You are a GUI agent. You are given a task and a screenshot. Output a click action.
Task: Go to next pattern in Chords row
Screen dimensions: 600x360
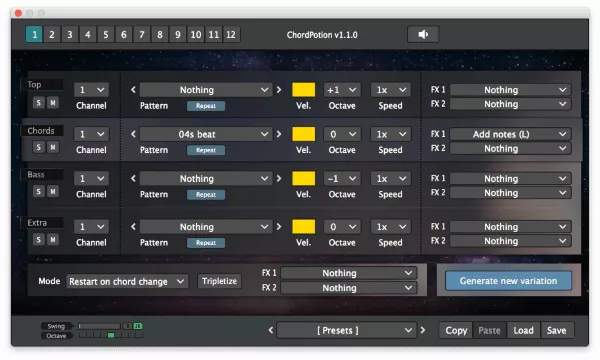pyautogui.click(x=279, y=134)
